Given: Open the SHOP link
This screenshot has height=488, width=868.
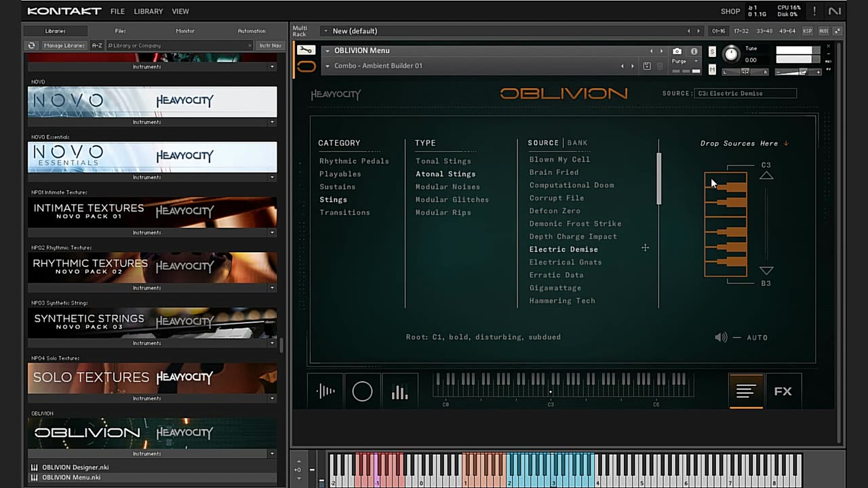Looking at the screenshot, I should pos(730,12).
